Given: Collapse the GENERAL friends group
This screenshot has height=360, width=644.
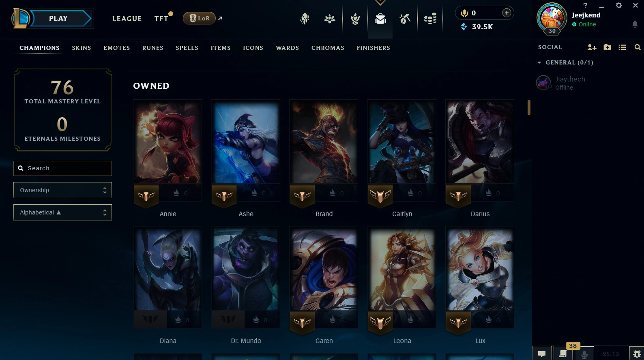Looking at the screenshot, I should pyautogui.click(x=539, y=62).
